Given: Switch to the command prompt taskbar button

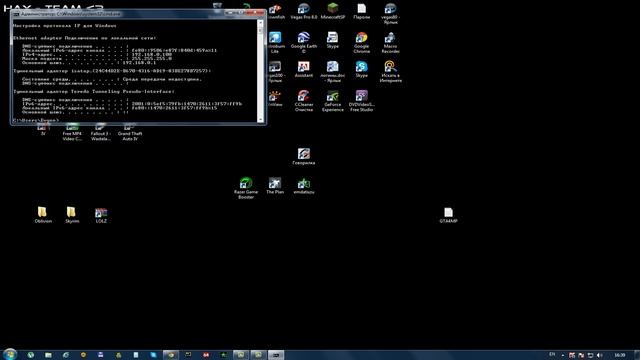Looking at the screenshot, I should tap(276, 355).
